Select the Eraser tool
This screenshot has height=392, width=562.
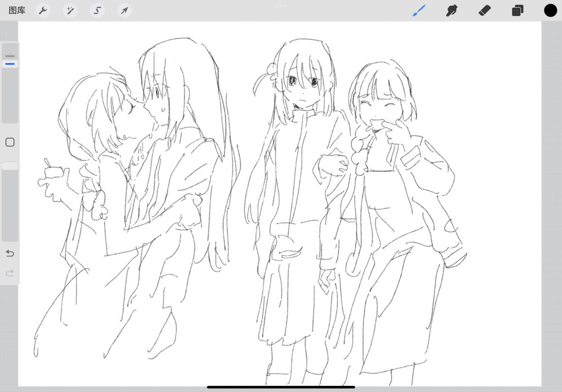coord(485,10)
